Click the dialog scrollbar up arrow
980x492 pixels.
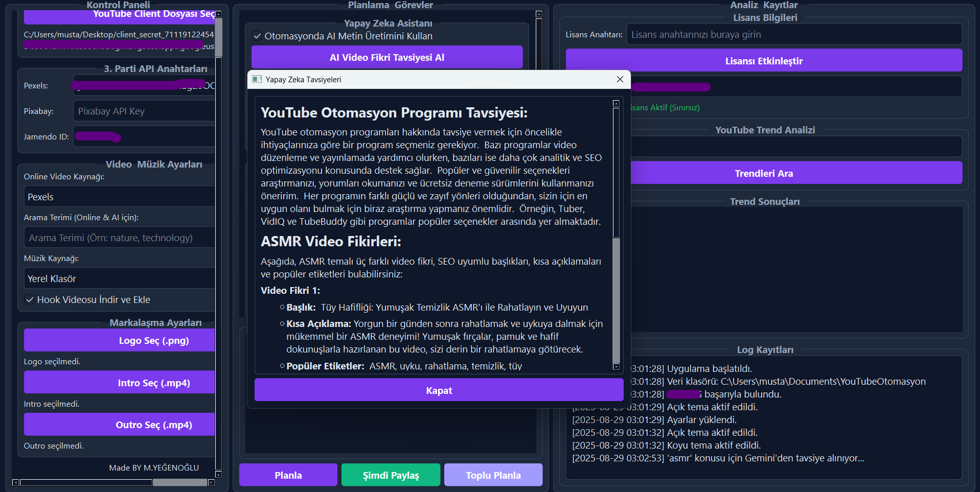[616, 103]
